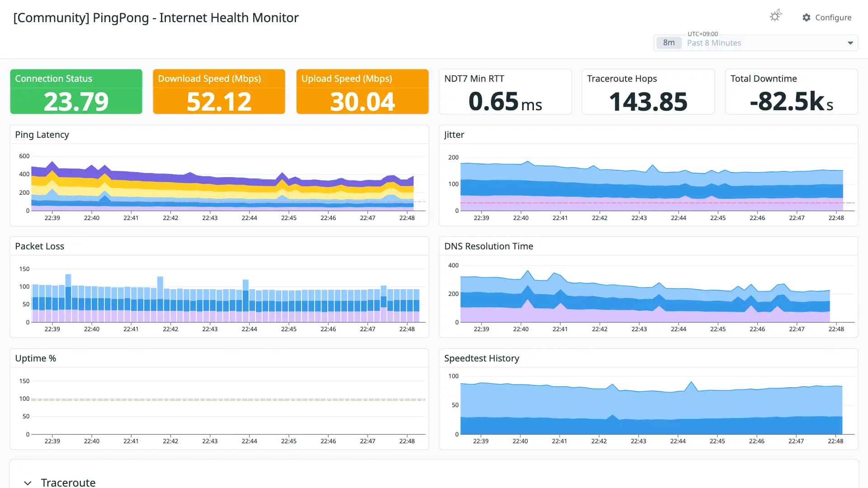Click the Total Downtime -82.5k value
868x488 pixels.
coord(791,101)
